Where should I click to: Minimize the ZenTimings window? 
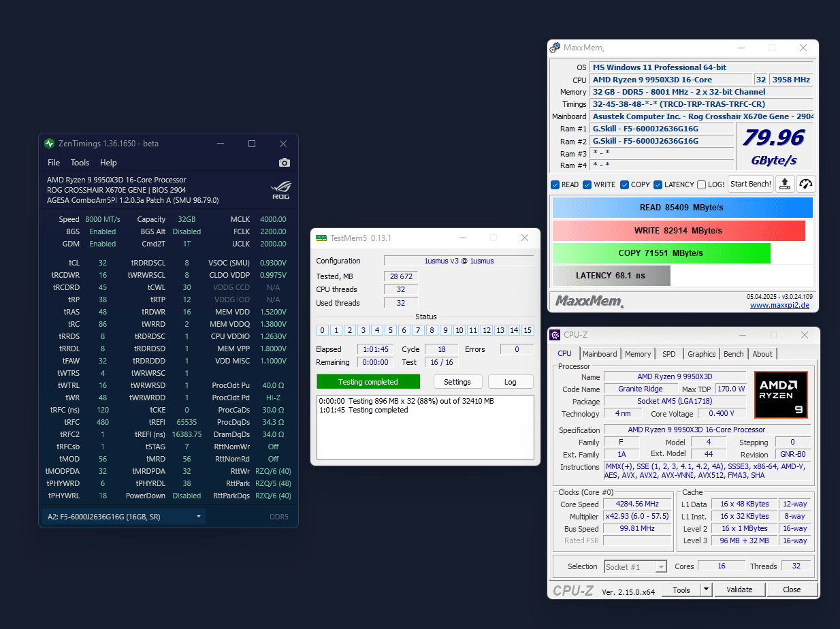(x=220, y=144)
